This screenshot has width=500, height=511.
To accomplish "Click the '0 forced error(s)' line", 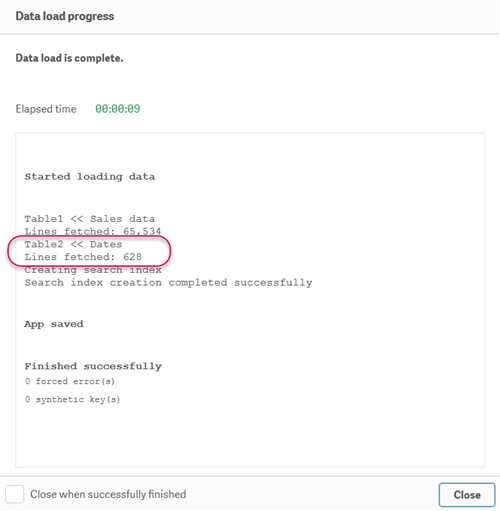I will 70,381.
